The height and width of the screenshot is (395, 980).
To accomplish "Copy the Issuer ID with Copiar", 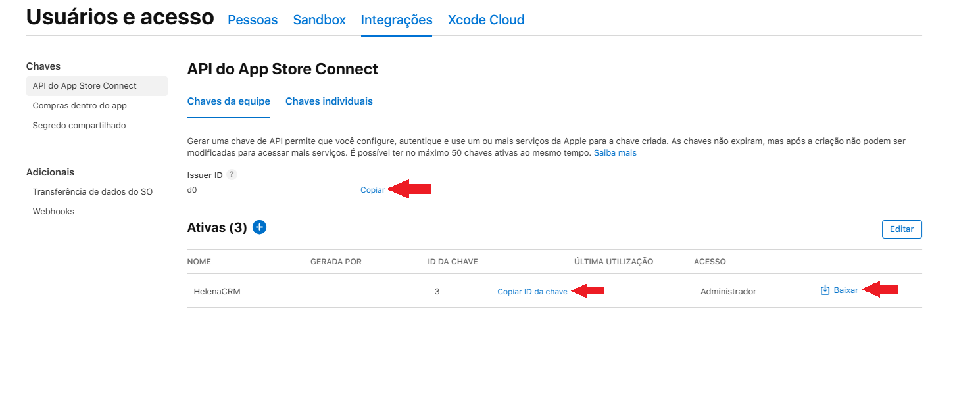I will pyautogui.click(x=372, y=190).
